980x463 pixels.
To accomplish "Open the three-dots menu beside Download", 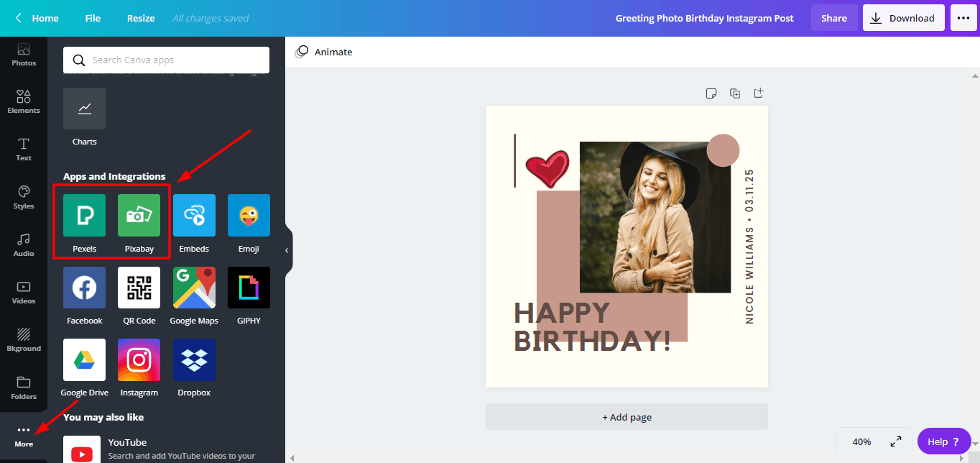I will click(963, 18).
